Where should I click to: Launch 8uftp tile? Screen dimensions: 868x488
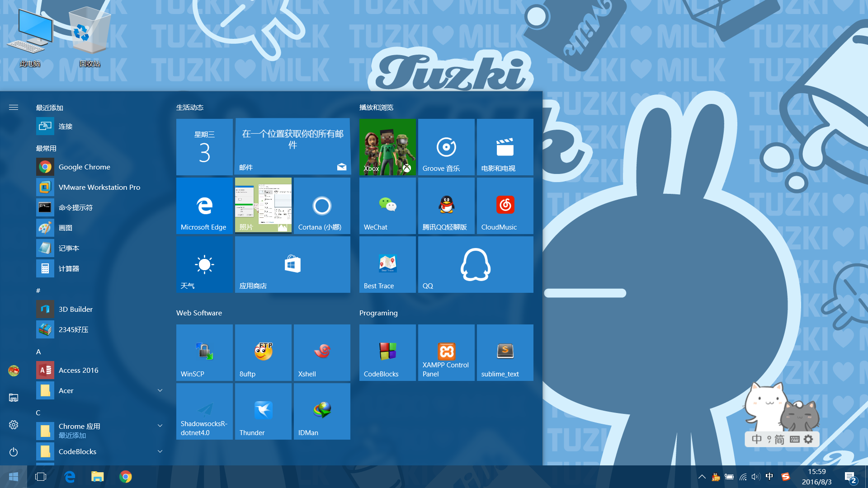pos(263,352)
